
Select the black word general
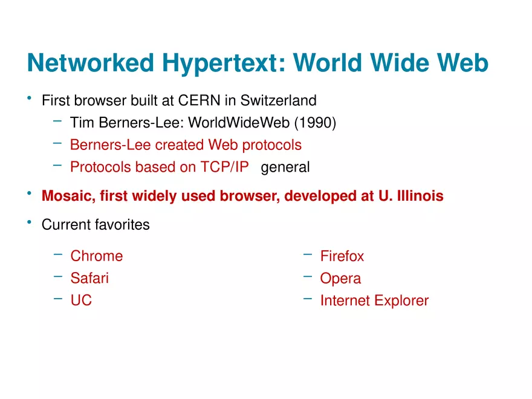[285, 167]
